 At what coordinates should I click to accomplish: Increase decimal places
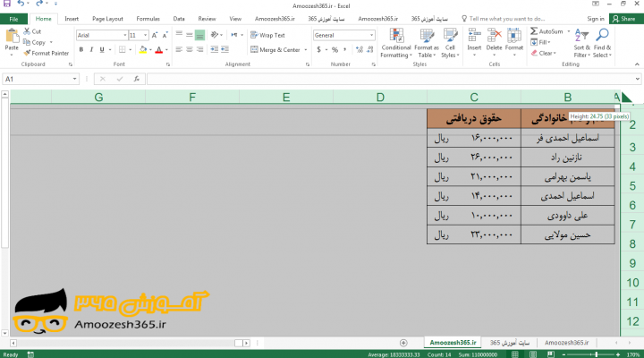[x=360, y=50]
